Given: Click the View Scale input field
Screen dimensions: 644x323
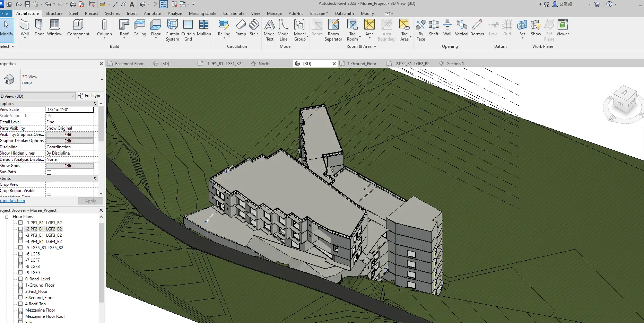Looking at the screenshot, I should tap(69, 110).
